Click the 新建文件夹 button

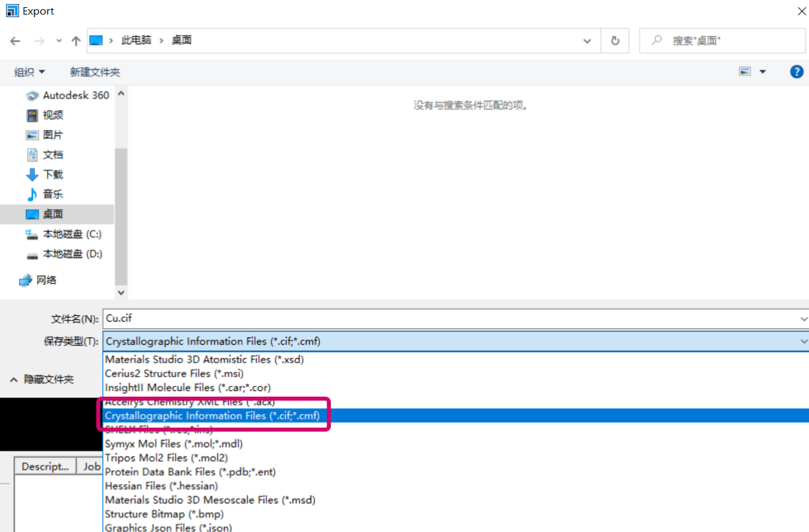click(95, 72)
